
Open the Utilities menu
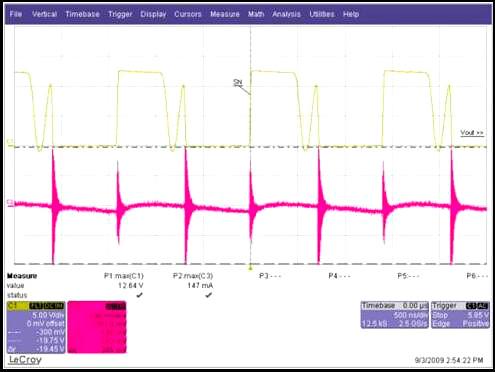(322, 14)
